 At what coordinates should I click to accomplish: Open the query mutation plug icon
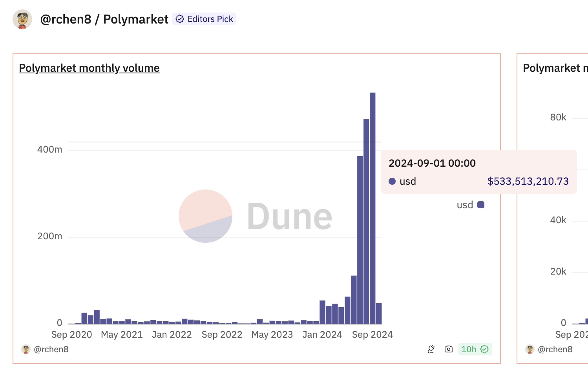[x=431, y=349]
